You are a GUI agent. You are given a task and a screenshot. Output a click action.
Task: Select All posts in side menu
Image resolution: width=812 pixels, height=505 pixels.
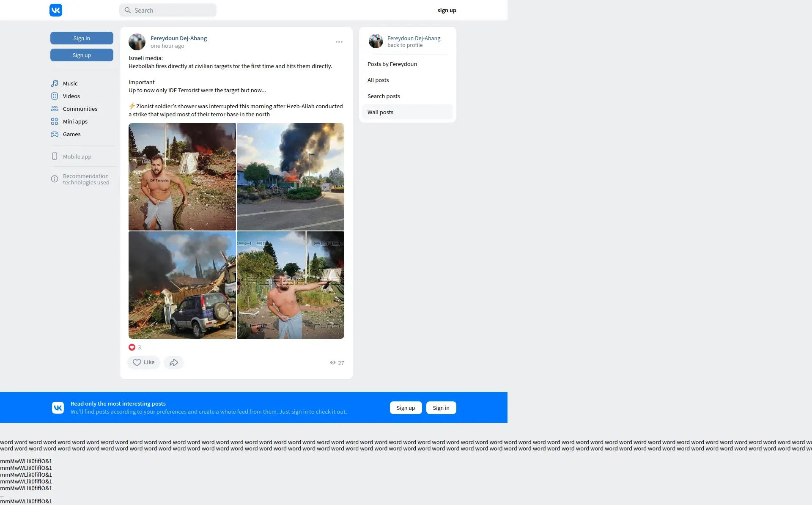pos(378,80)
